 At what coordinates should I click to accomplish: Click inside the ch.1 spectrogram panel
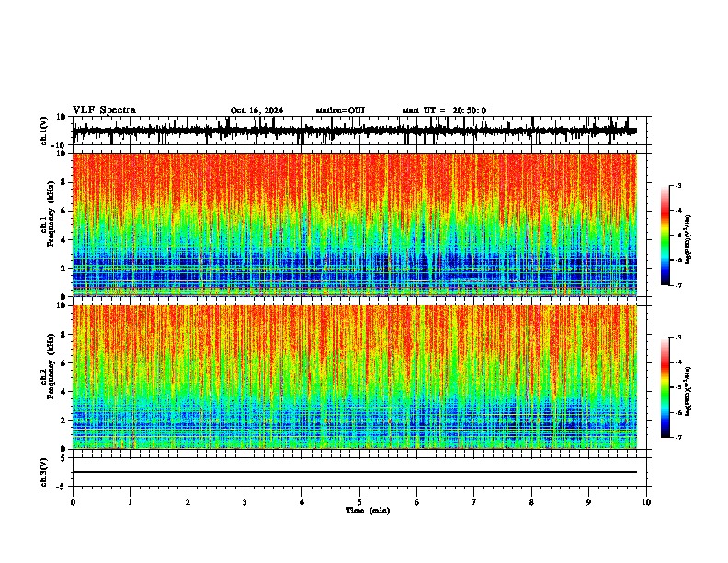tap(355, 224)
